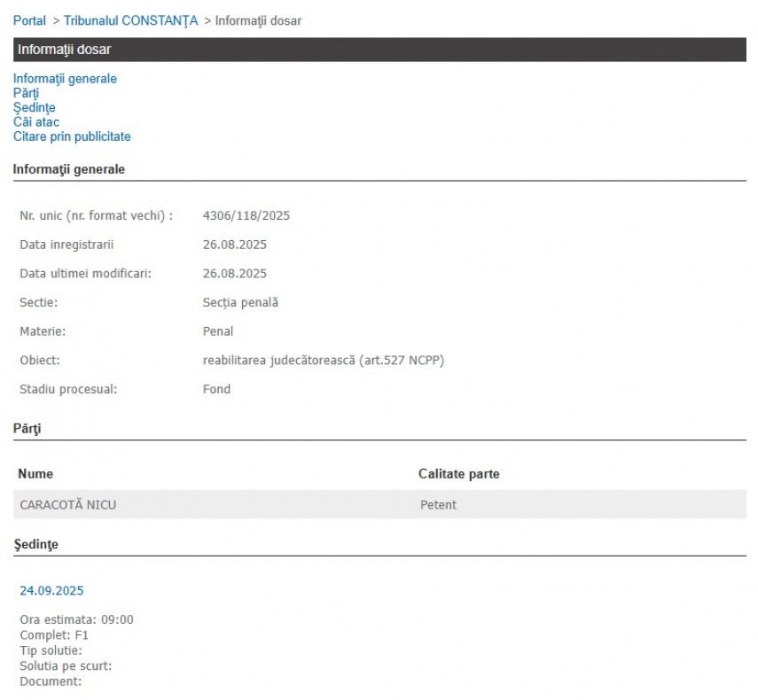Image resolution: width=758 pixels, height=700 pixels.
Task: Open the 24.09.2025 hearing date link
Action: pyautogui.click(x=51, y=591)
